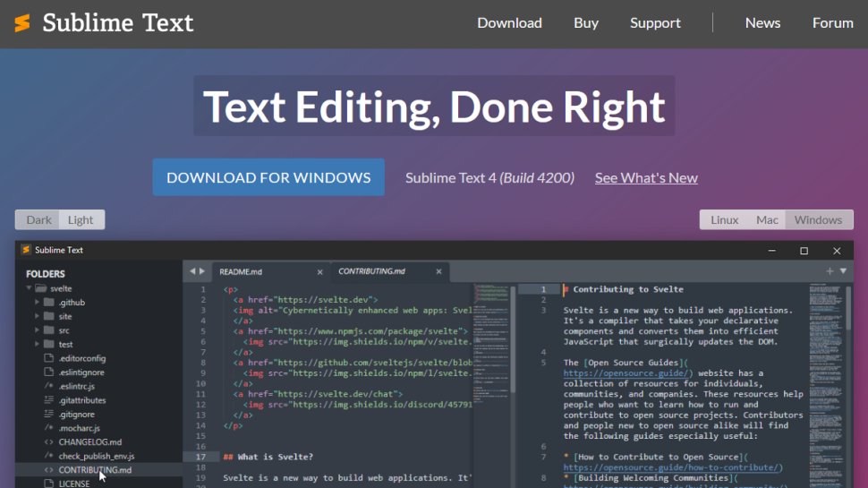Open .editorconfig in sidebar
This screenshot has width=868, height=488.
pyautogui.click(x=82, y=358)
